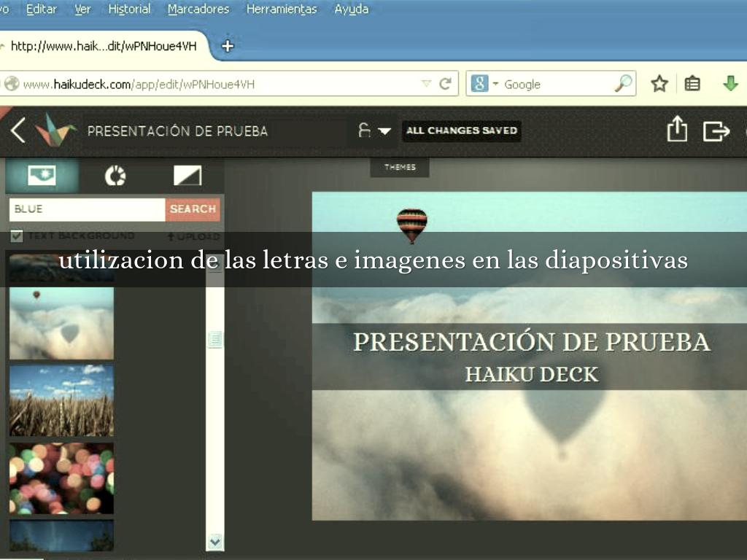The image size is (747, 560).
Task: Click the BLUE image search field
Action: pyautogui.click(x=88, y=209)
